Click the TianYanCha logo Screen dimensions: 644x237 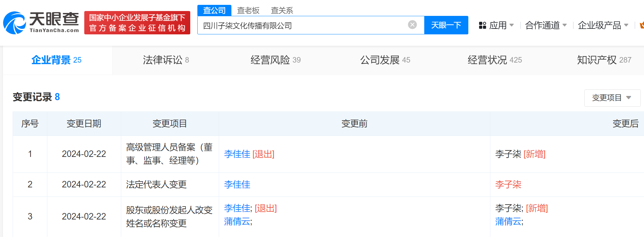[41, 23]
